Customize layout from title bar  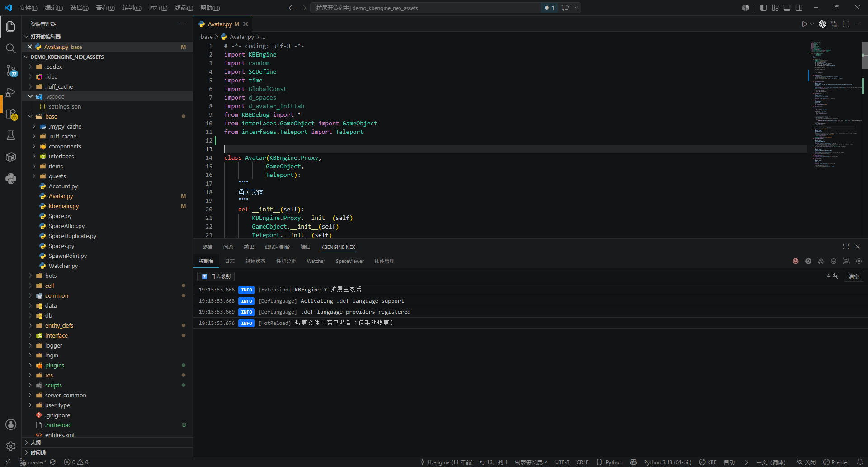coord(775,8)
